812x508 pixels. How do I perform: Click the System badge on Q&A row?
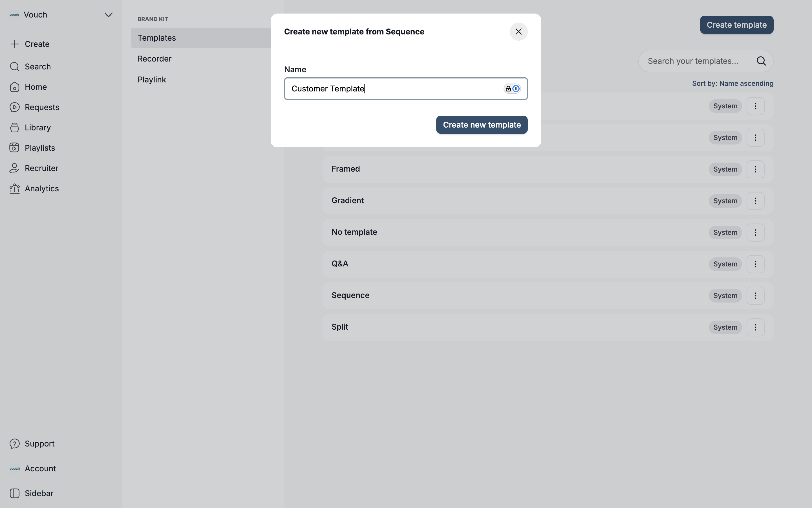point(725,264)
